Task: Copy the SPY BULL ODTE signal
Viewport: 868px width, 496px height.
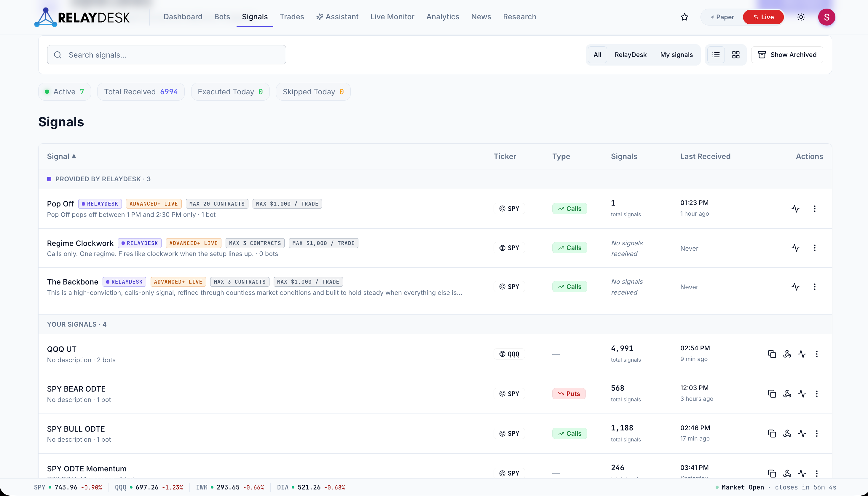Action: click(772, 433)
